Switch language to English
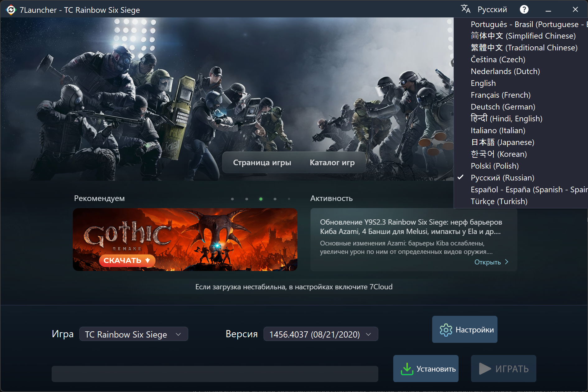The width and height of the screenshot is (588, 392). 521,83
